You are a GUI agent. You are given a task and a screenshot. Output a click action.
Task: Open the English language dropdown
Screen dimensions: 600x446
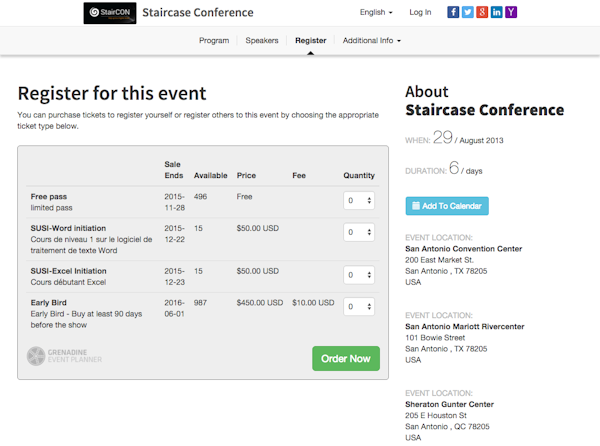click(376, 13)
